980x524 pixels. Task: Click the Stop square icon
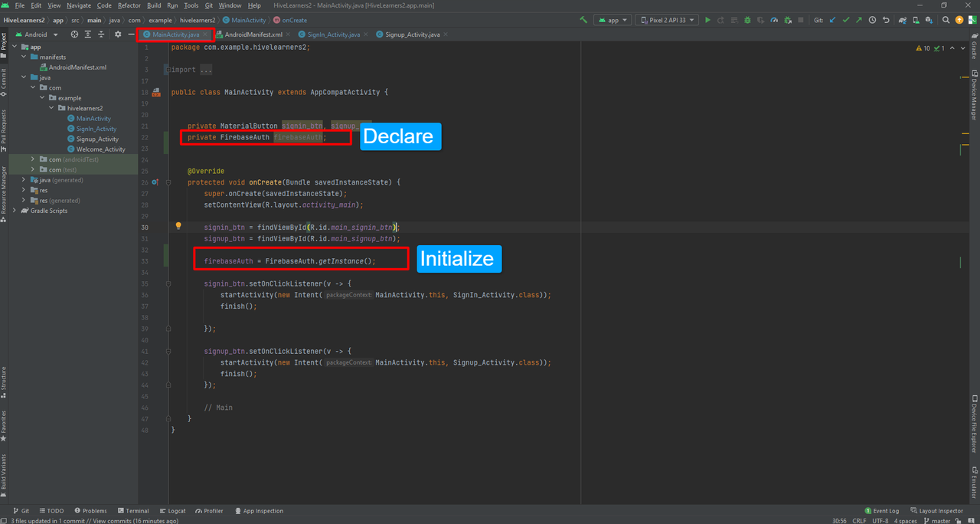(801, 20)
